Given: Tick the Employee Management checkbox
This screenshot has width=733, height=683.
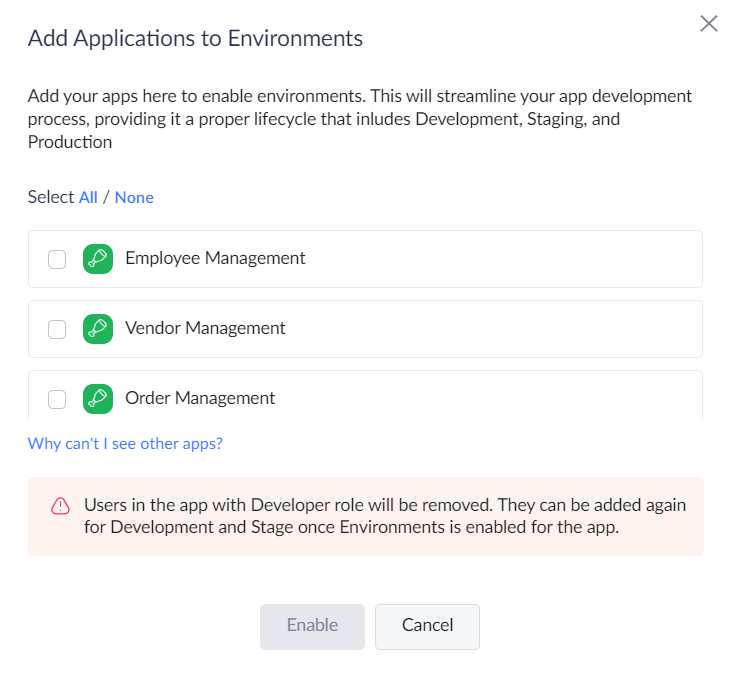Looking at the screenshot, I should [57, 259].
